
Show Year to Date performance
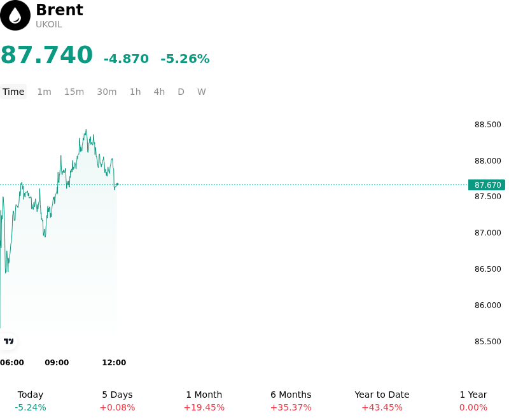pos(382,401)
